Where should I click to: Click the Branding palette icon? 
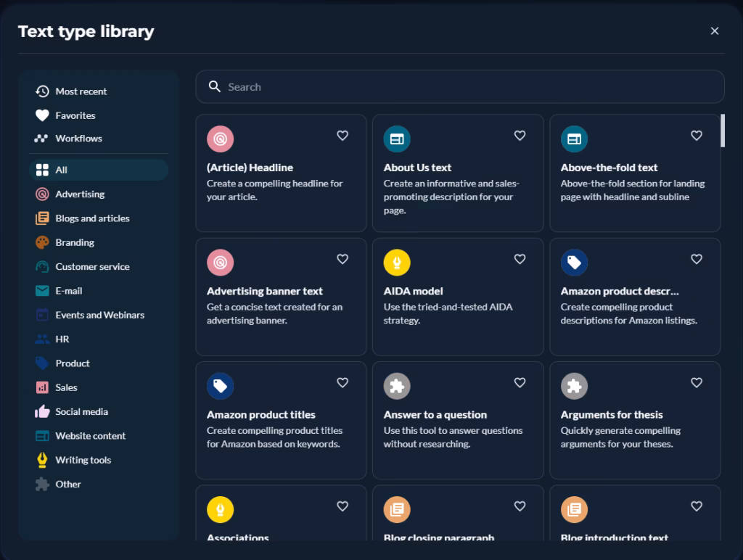click(x=42, y=242)
